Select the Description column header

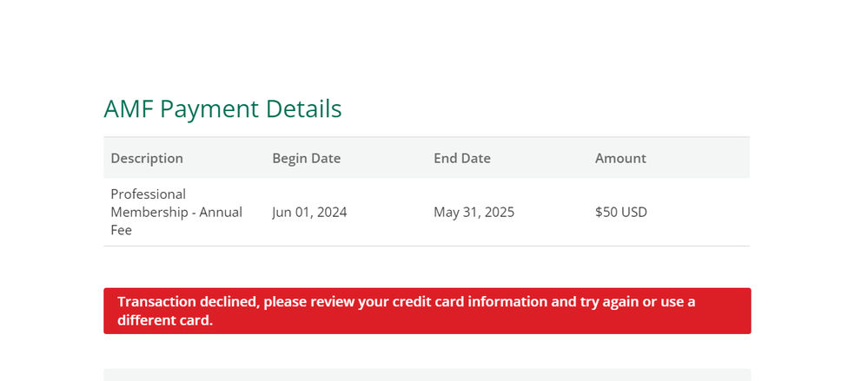[147, 158]
